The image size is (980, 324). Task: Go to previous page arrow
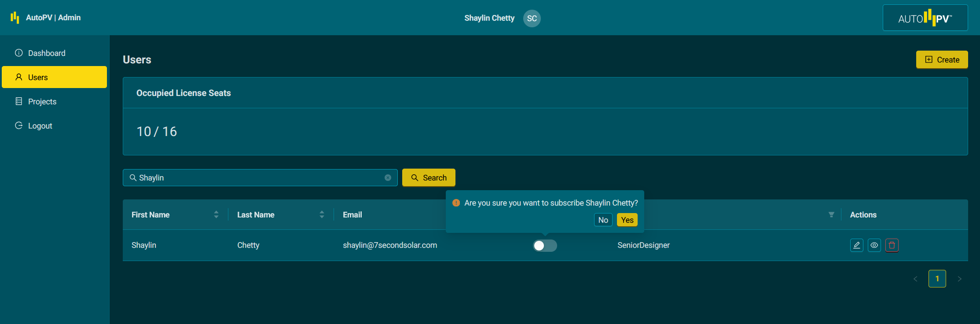pyautogui.click(x=915, y=279)
